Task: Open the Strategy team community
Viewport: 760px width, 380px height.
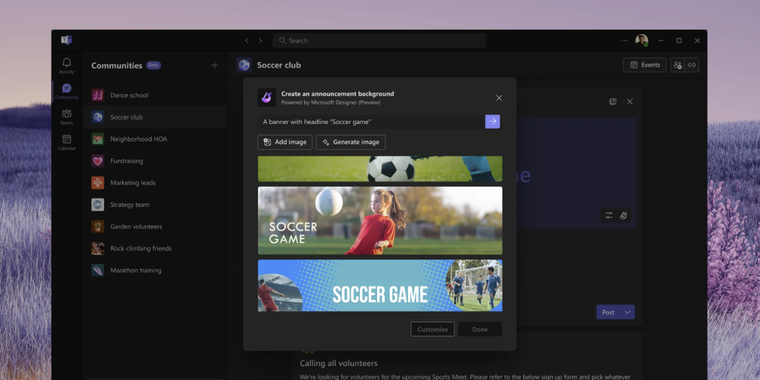Action: coord(155,205)
